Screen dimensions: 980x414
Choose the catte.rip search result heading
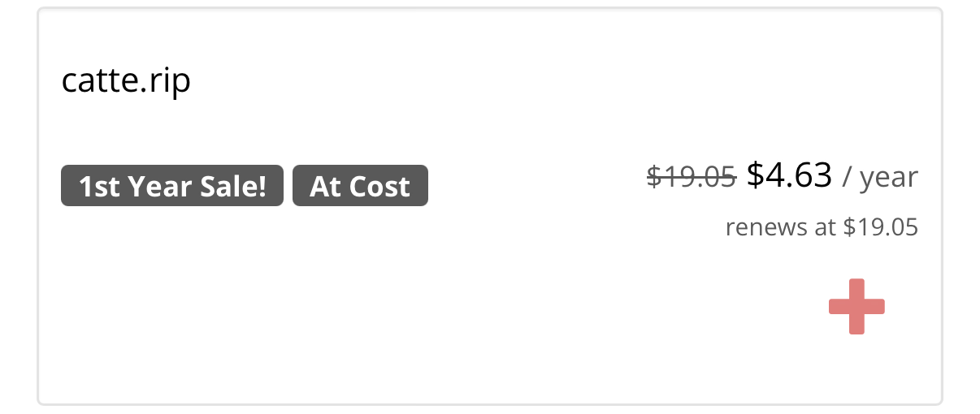click(126, 81)
